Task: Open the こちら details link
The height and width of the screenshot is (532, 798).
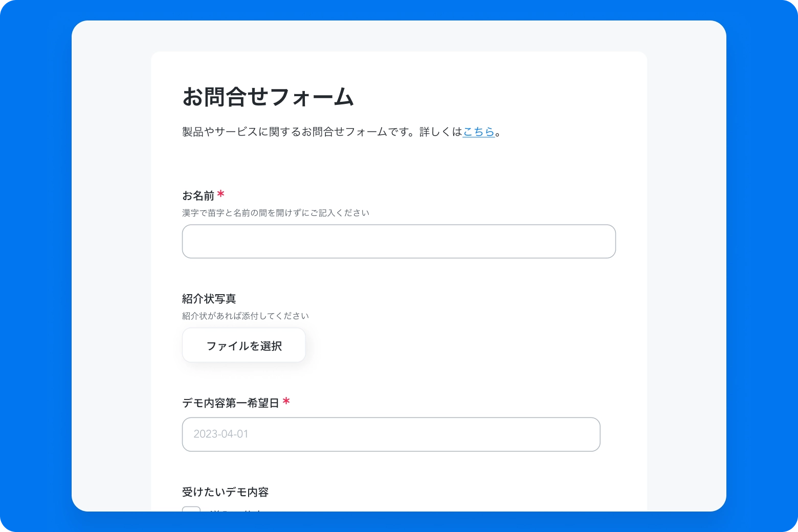Action: coord(478,132)
